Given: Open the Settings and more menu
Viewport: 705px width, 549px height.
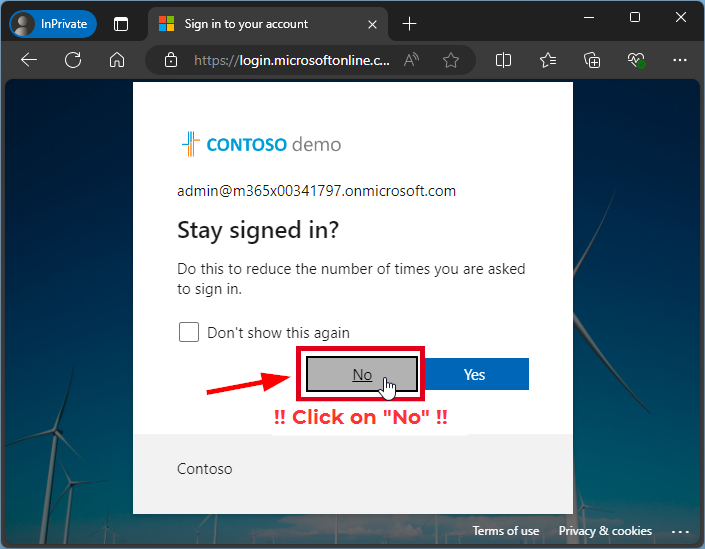Looking at the screenshot, I should (x=680, y=60).
